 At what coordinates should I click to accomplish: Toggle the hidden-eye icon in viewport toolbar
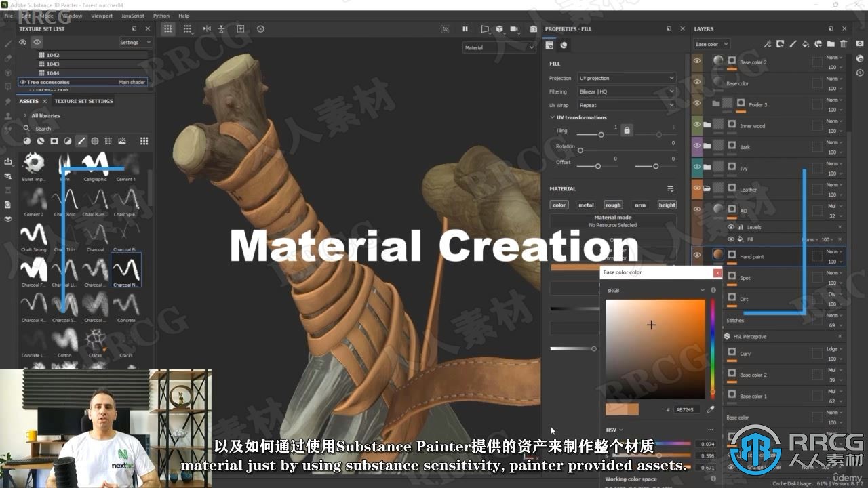(446, 28)
